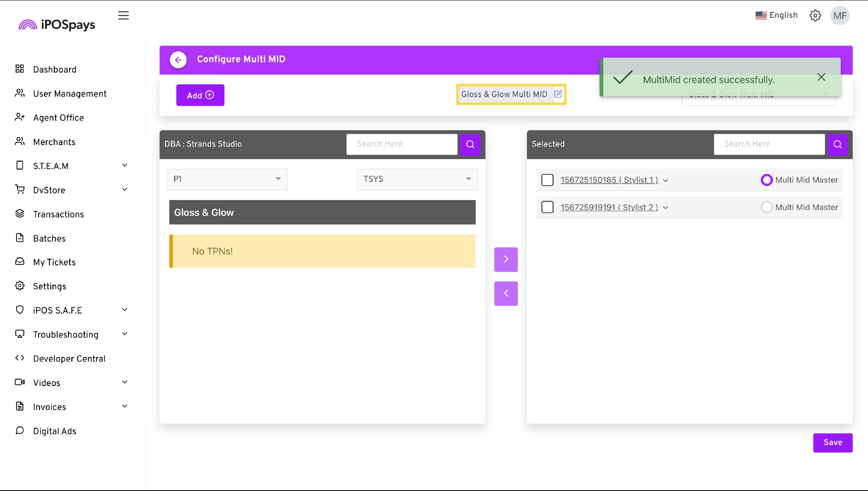This screenshot has width=868, height=491.
Task: Click the search icon in DBA Strands Studio panel
Action: click(x=470, y=144)
